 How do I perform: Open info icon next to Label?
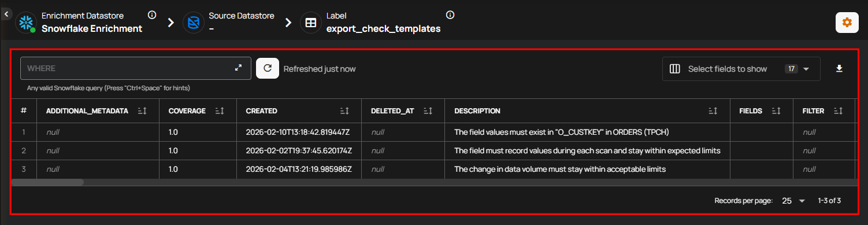pos(450,15)
